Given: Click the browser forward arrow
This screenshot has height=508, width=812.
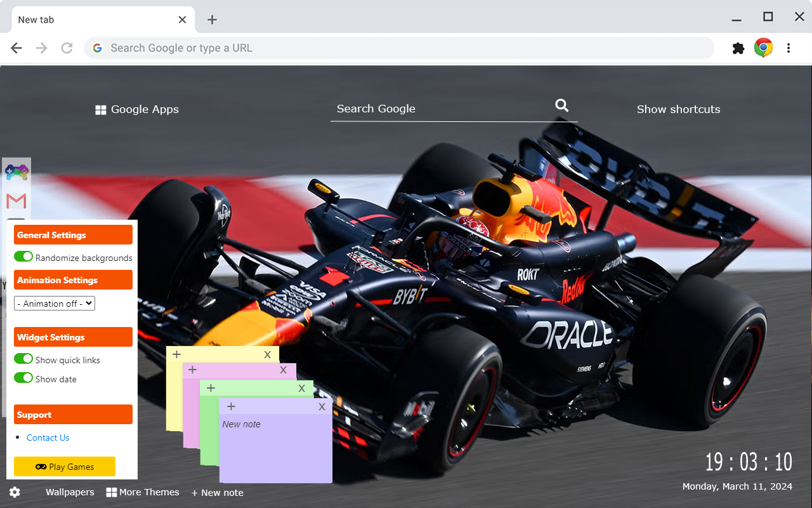Looking at the screenshot, I should [42, 48].
